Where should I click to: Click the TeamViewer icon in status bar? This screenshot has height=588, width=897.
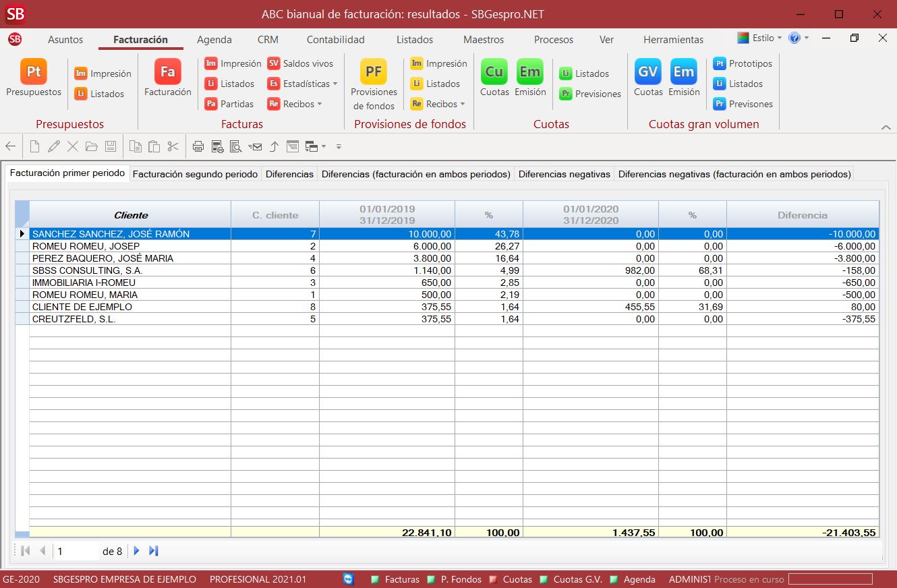[348, 579]
